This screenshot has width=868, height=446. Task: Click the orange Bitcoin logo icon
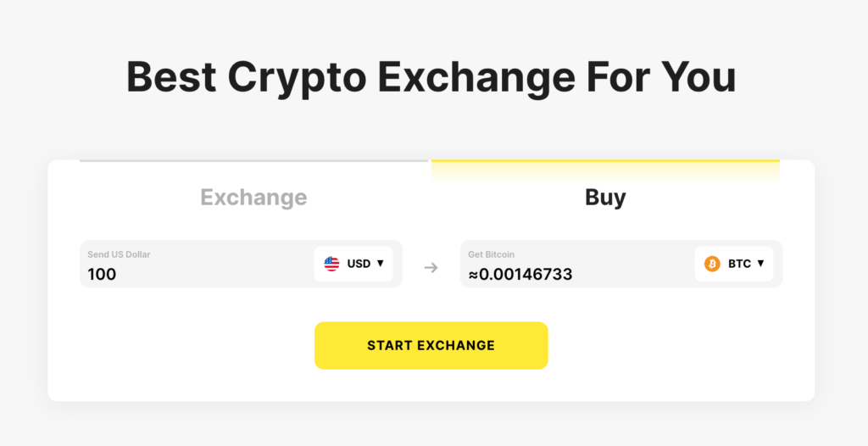pyautogui.click(x=712, y=264)
